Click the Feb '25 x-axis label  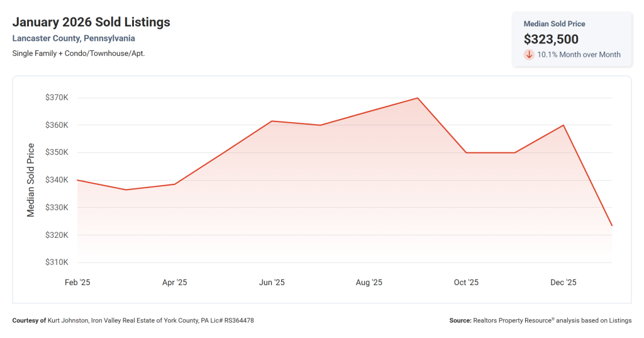pos(77,283)
